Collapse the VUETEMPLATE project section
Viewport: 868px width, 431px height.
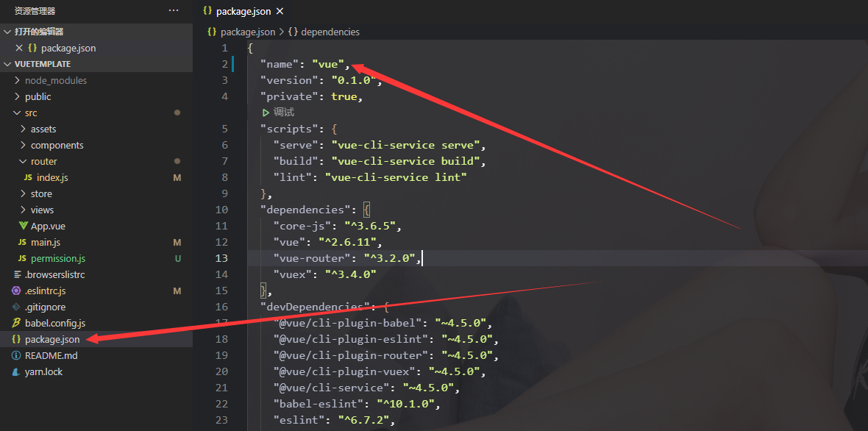click(7, 64)
